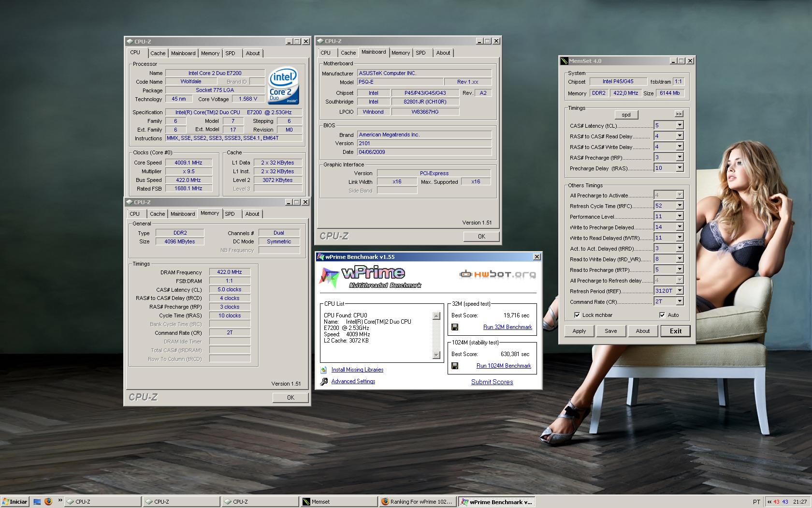This screenshot has height=508, width=812.
Task: Open Advanced Settings link in wPrime
Action: [x=353, y=381]
